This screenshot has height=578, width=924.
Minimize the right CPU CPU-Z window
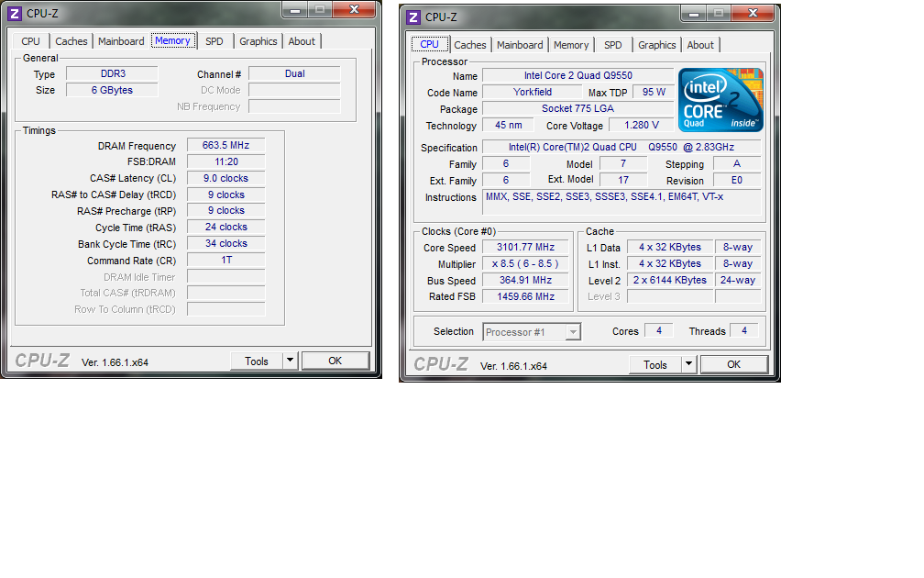(x=694, y=13)
